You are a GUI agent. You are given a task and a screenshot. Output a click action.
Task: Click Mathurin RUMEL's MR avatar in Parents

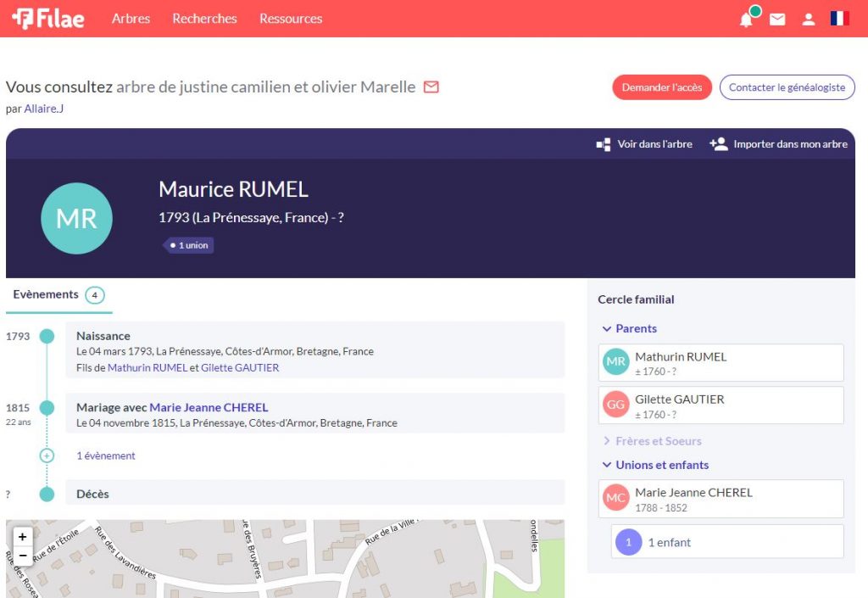616,362
